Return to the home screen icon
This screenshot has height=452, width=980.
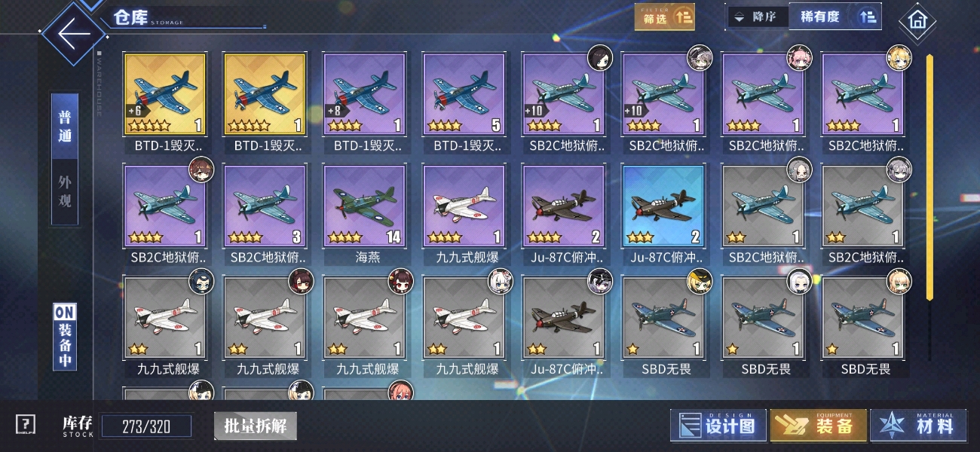(x=917, y=21)
